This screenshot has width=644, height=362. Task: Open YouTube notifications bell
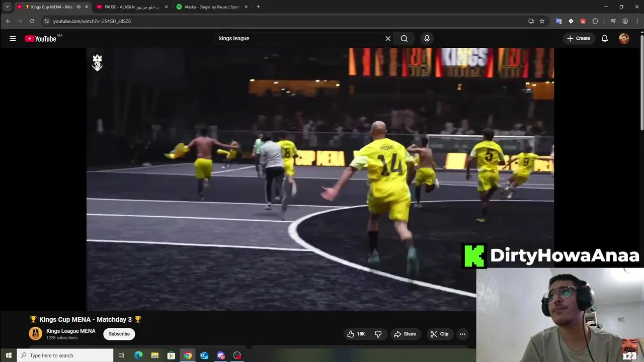coord(605,38)
